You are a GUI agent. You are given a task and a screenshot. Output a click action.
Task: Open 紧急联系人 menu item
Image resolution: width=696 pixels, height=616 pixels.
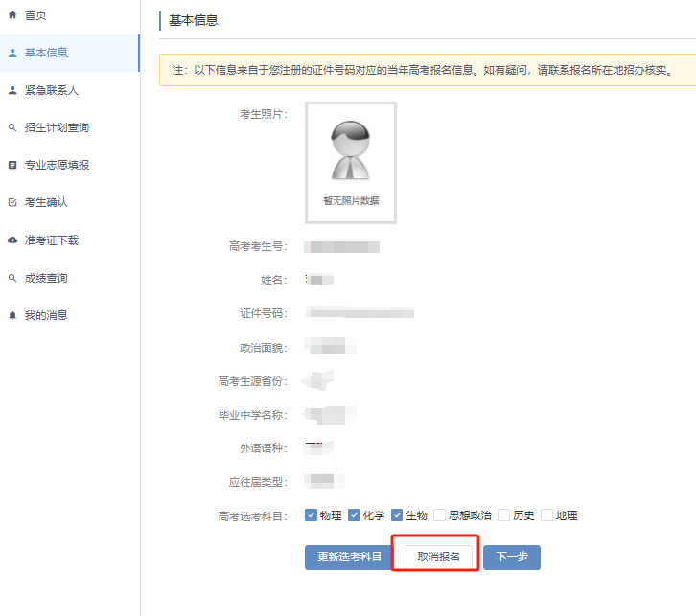click(x=52, y=90)
